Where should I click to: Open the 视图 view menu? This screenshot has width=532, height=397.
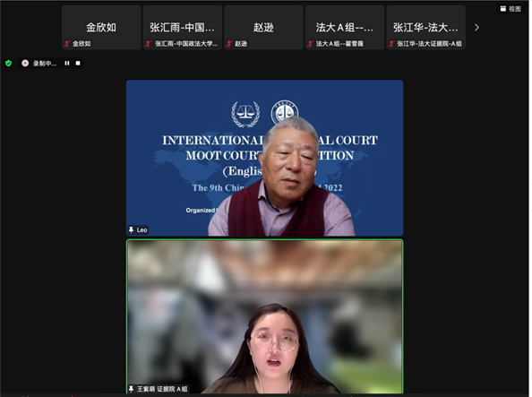click(x=511, y=9)
